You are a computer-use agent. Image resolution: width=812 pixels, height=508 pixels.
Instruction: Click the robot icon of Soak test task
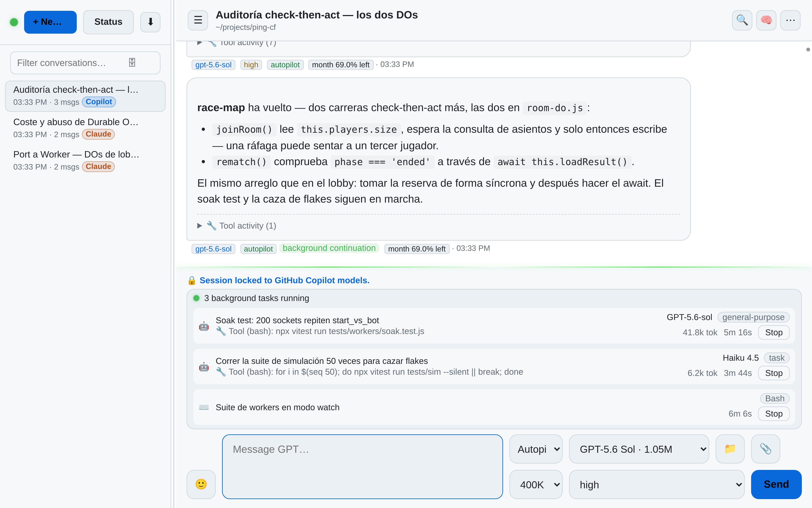tap(204, 326)
